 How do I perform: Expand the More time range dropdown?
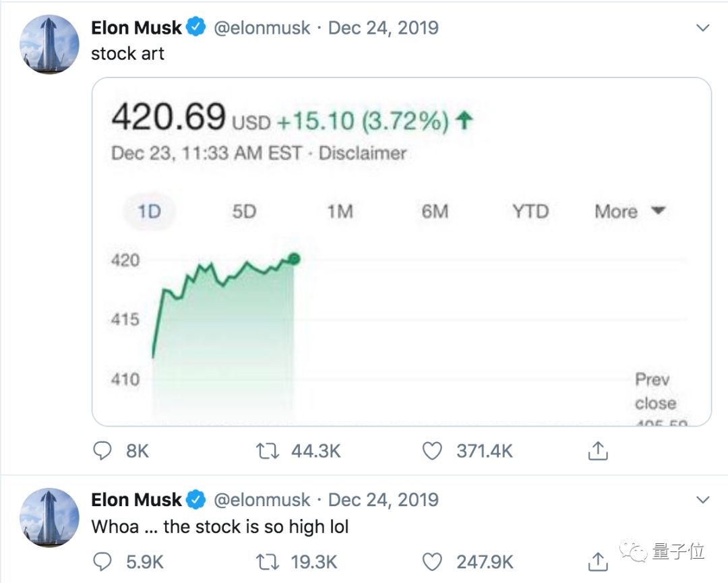pyautogui.click(x=630, y=212)
